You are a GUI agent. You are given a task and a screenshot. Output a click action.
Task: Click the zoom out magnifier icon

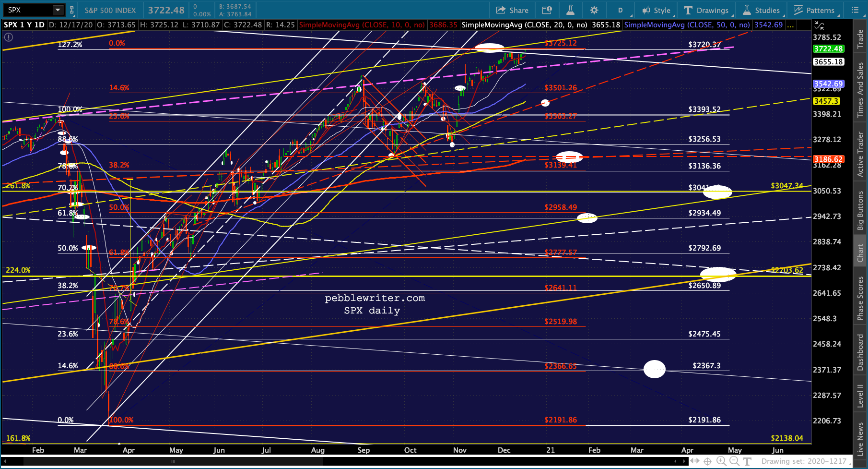tap(734, 461)
